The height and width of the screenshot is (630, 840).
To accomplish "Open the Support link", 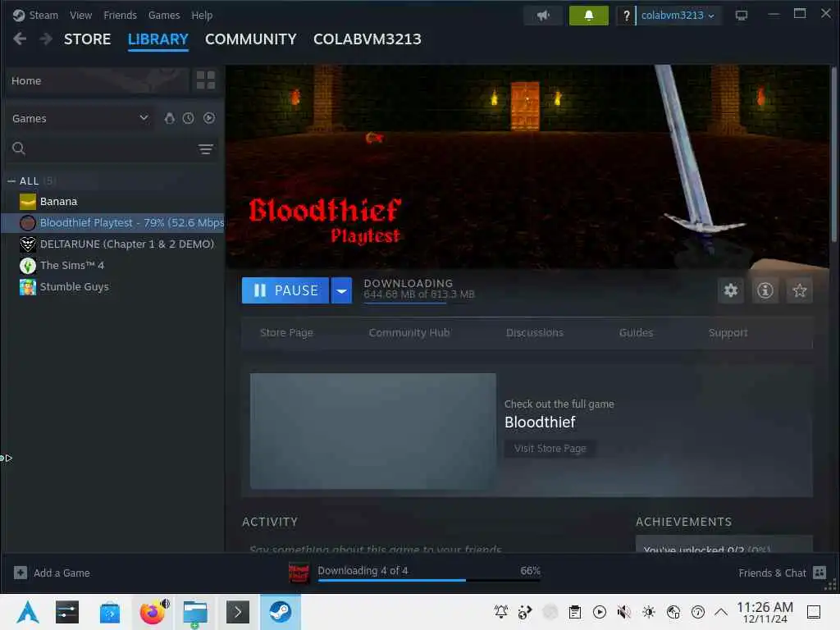I will coord(728,333).
